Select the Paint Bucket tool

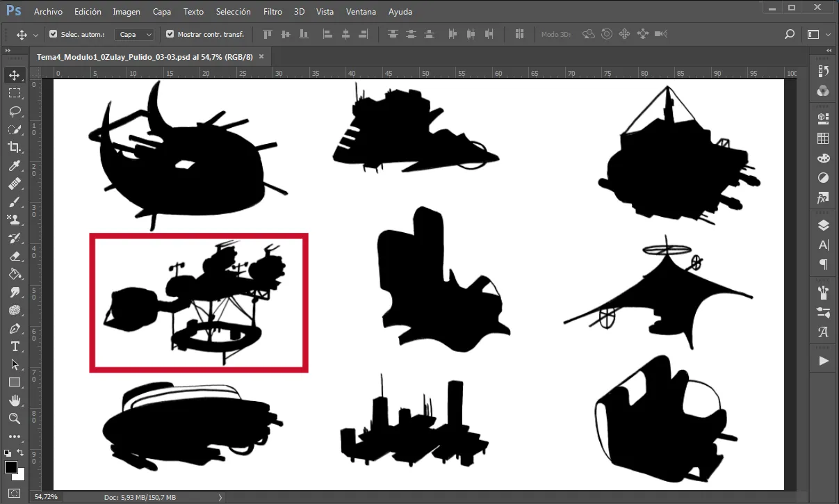(x=15, y=274)
